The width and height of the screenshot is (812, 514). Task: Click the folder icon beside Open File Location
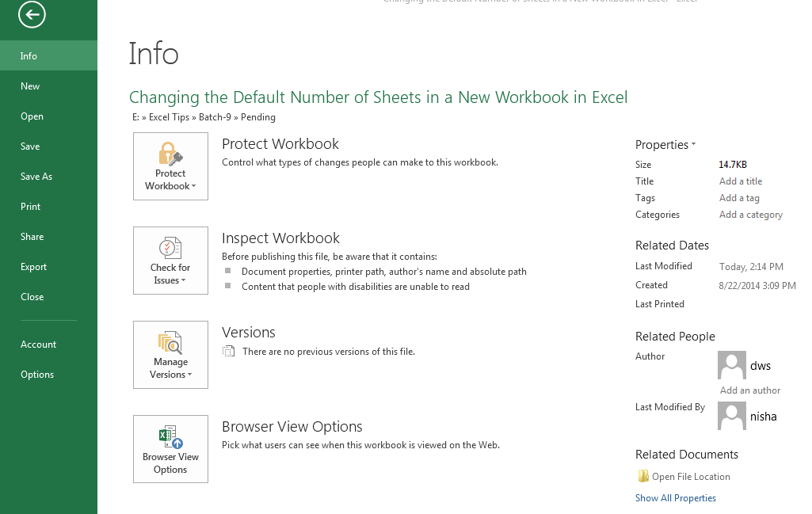pos(643,476)
